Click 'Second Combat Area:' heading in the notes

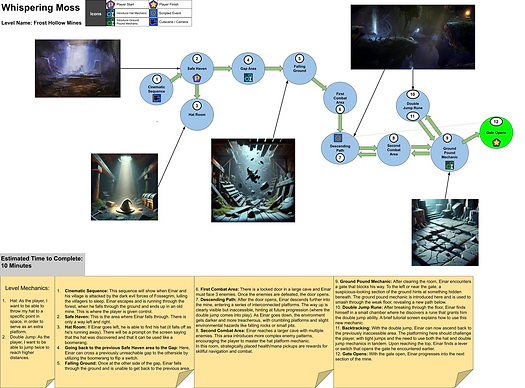pyautogui.click(x=222, y=330)
